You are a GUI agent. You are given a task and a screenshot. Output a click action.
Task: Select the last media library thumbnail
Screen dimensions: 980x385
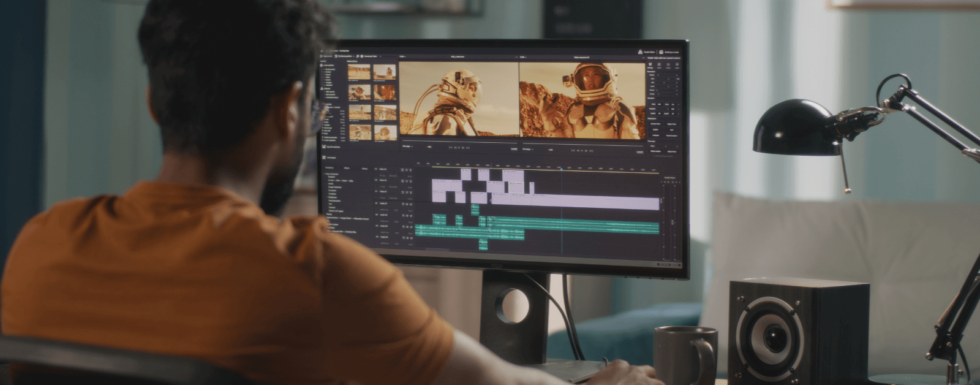click(x=385, y=132)
